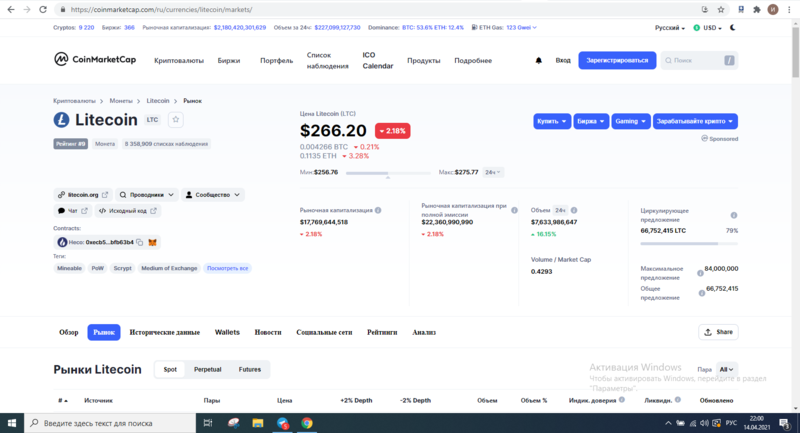Open Криптовалюты nav menu

click(179, 60)
